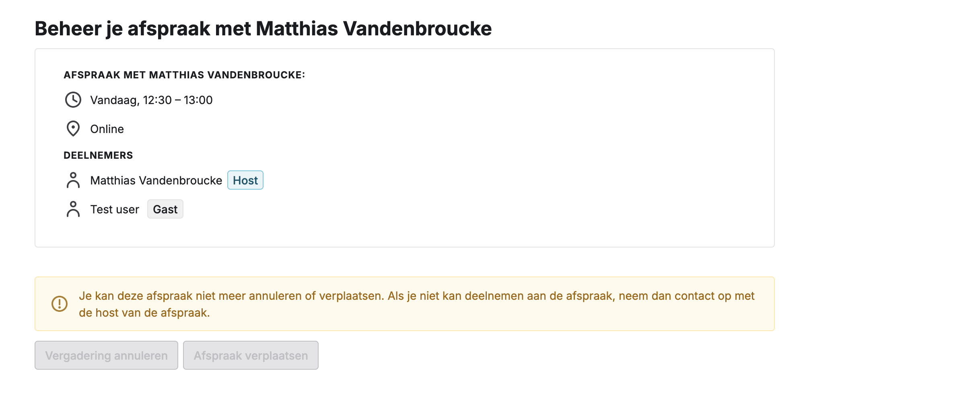Select the Vandaag, 12:30 – 13:00 time text

click(x=151, y=100)
